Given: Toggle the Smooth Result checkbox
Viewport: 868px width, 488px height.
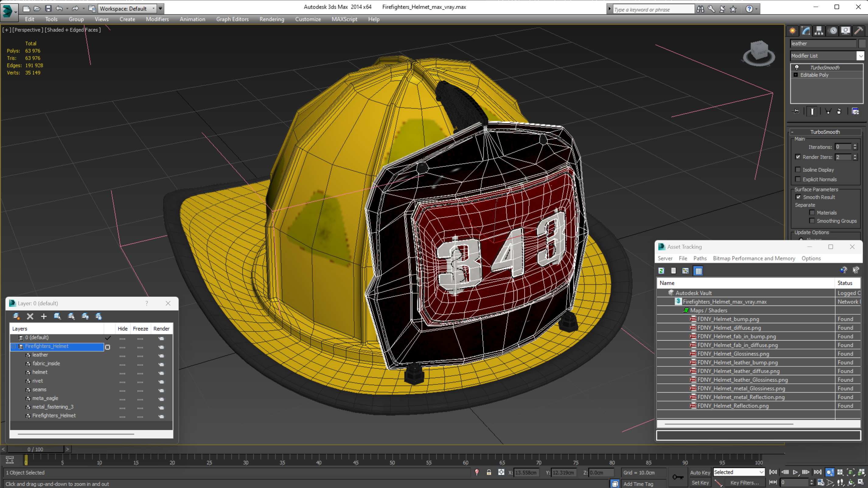Looking at the screenshot, I should pos(798,197).
